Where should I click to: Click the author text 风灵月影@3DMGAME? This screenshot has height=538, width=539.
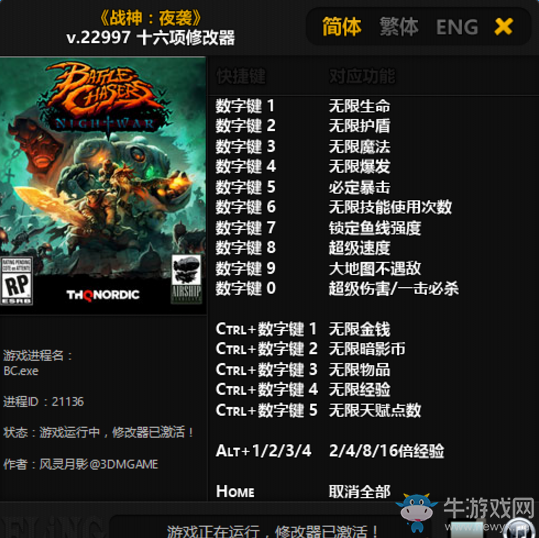point(99,464)
